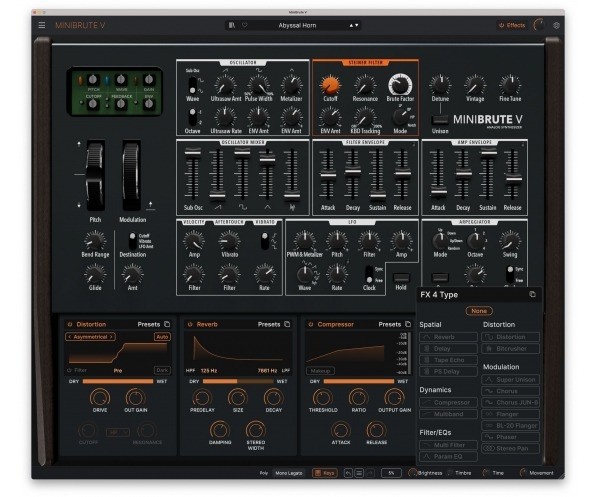The width and height of the screenshot is (597, 497).
Task: Click the distortion DRIVE knob
Action: coord(100,398)
